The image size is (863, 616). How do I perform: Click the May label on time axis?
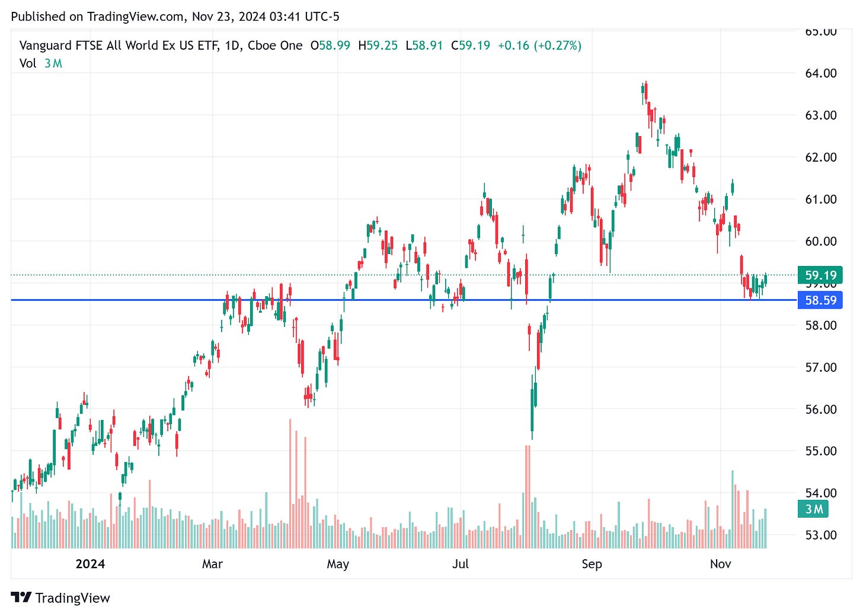coord(338,564)
